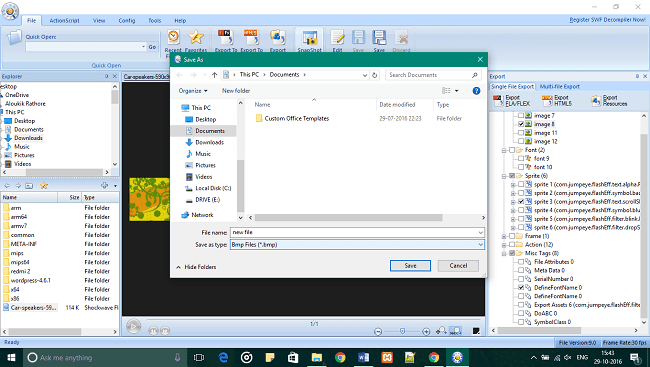Click Register SWF Decompiler Now link

click(607, 19)
